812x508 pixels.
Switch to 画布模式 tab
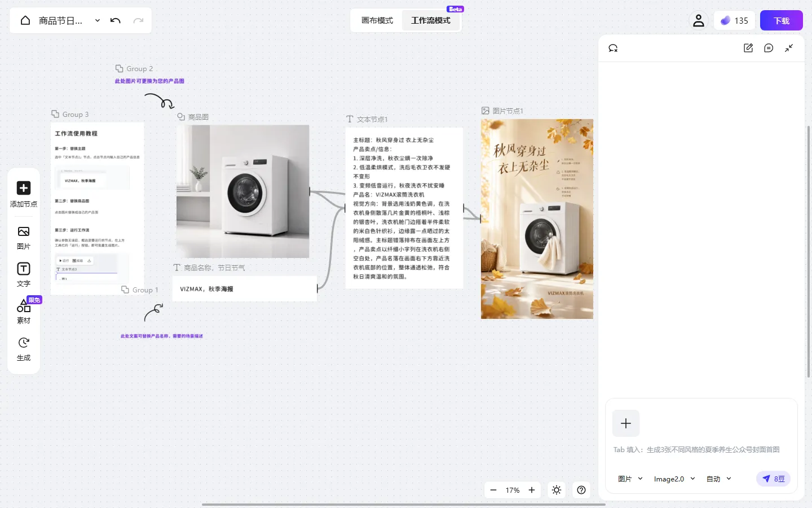(x=377, y=20)
